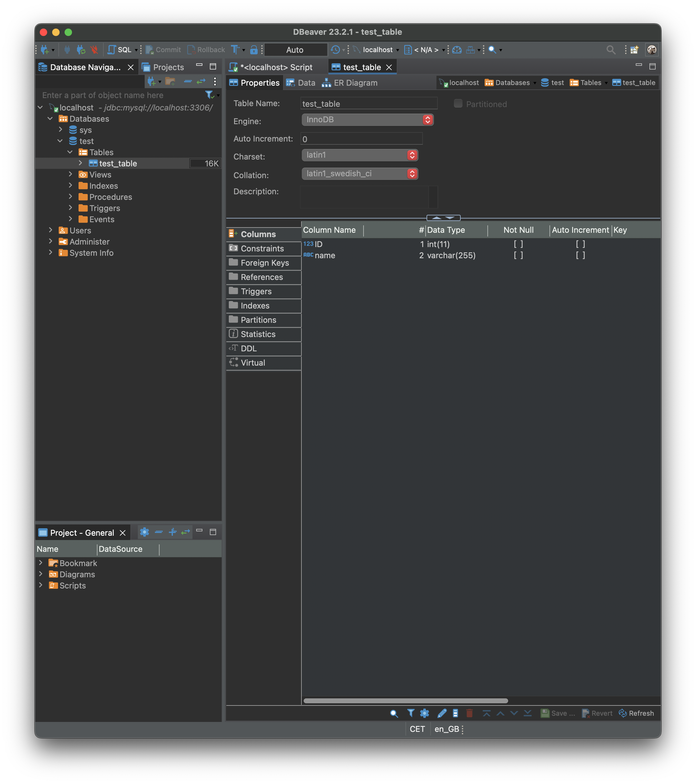Image resolution: width=696 pixels, height=784 pixels.
Task: Click the dashboard gauge icon in toolbar
Action: [x=457, y=50]
